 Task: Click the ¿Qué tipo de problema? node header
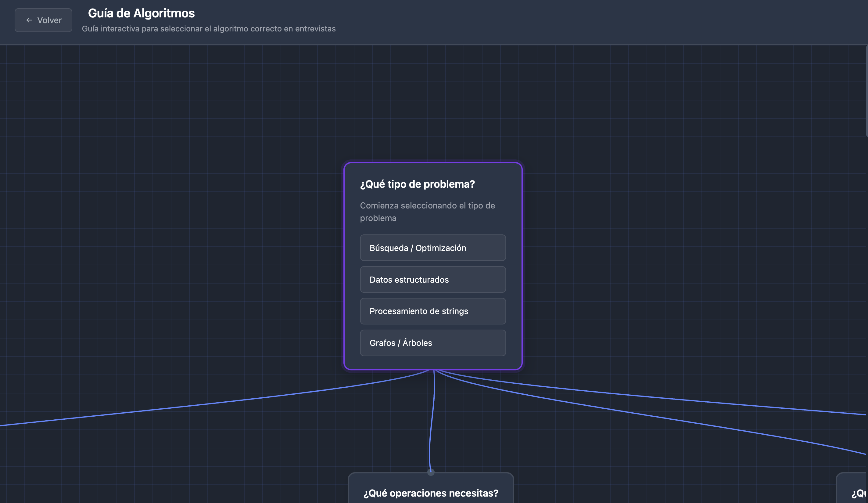(417, 184)
